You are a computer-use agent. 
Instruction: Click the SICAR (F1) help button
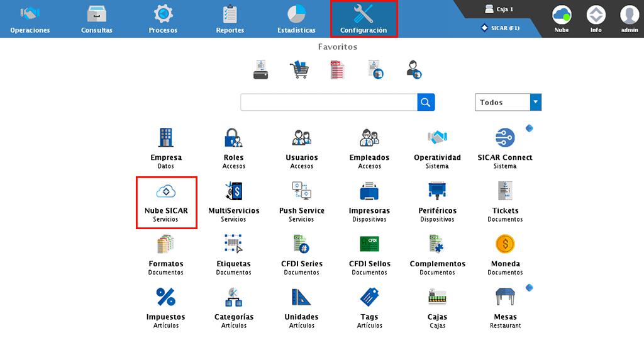(500, 28)
